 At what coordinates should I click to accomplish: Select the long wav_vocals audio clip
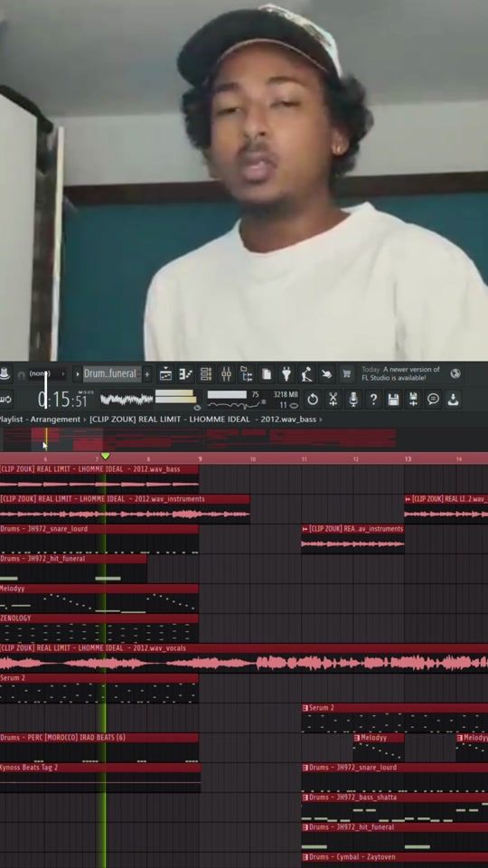pos(244,658)
